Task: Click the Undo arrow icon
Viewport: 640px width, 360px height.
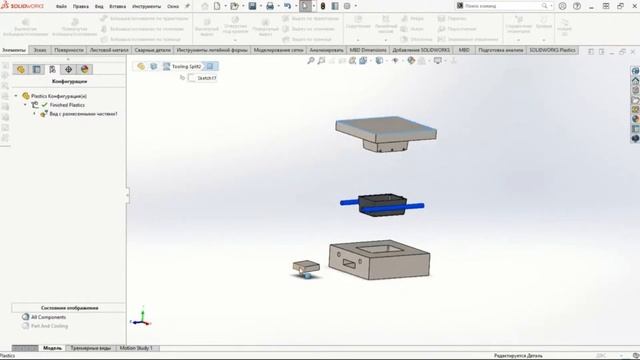Action: [287, 6]
